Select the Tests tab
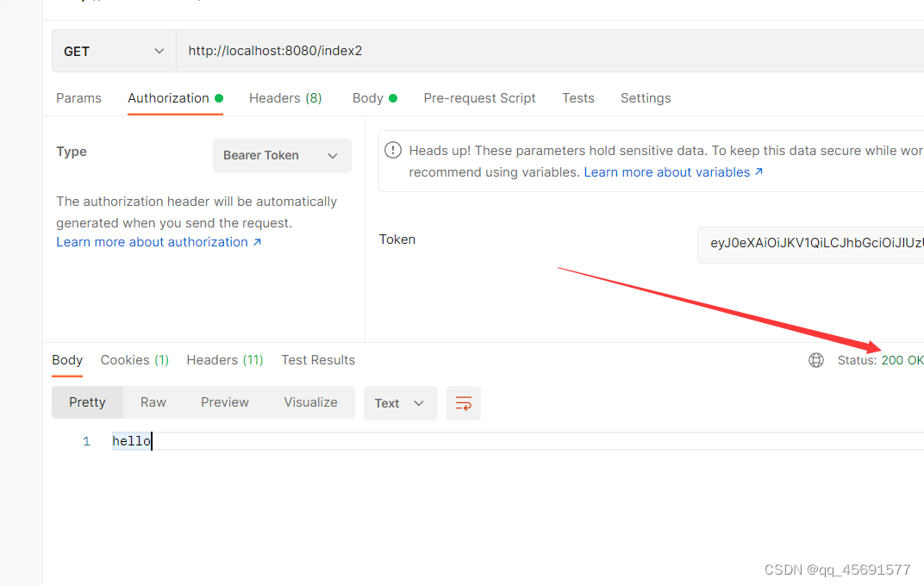This screenshot has width=924, height=585. pos(577,97)
